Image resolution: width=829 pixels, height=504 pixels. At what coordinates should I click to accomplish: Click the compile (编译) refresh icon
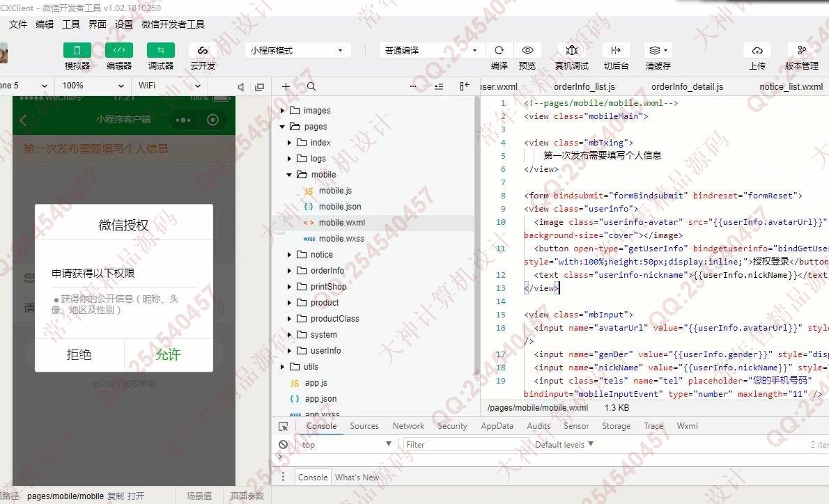pos(499,50)
